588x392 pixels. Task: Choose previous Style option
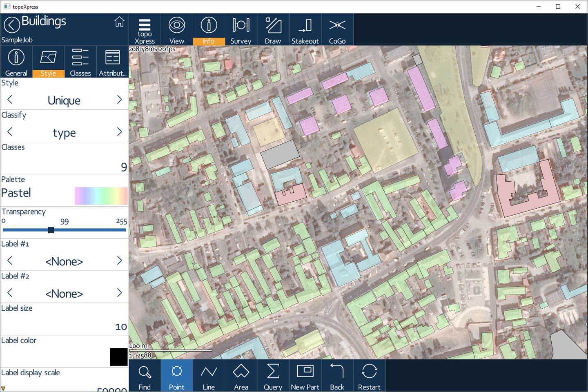[10, 100]
